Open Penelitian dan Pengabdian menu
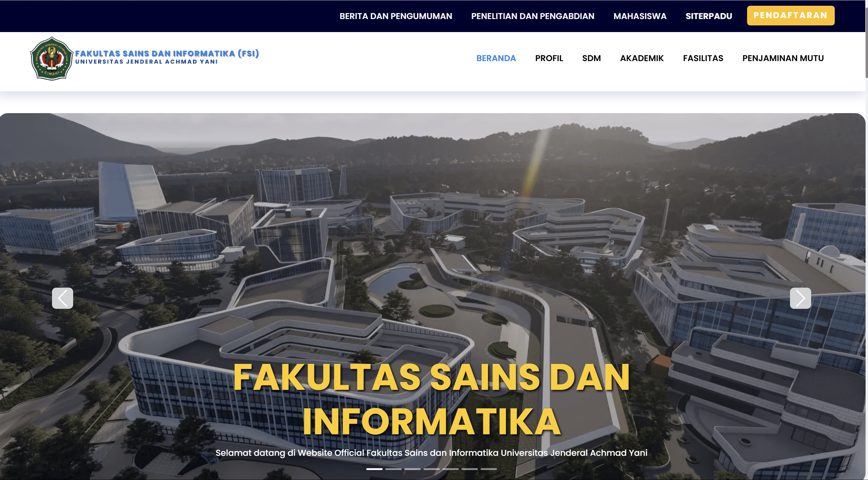The width and height of the screenshot is (868, 480). (533, 16)
